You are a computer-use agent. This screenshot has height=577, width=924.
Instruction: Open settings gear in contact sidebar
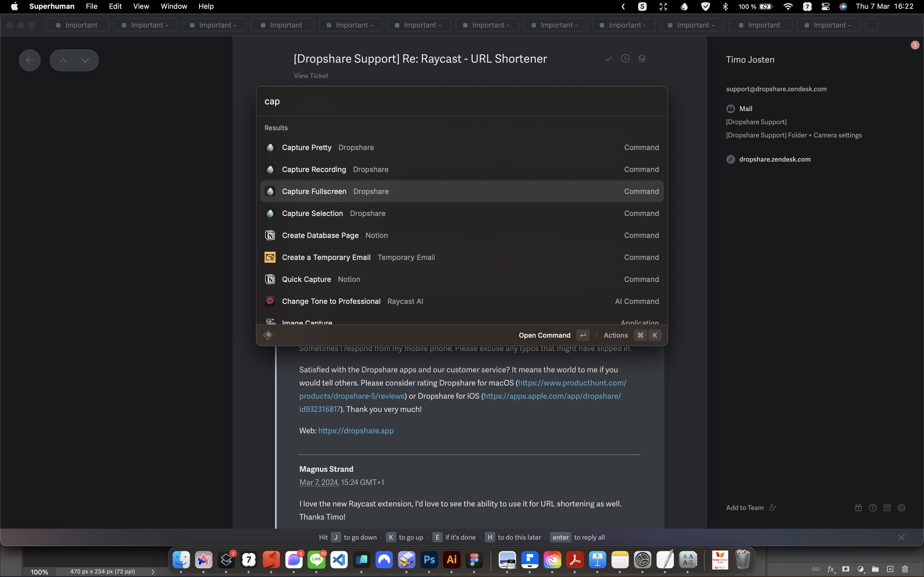pos(901,507)
